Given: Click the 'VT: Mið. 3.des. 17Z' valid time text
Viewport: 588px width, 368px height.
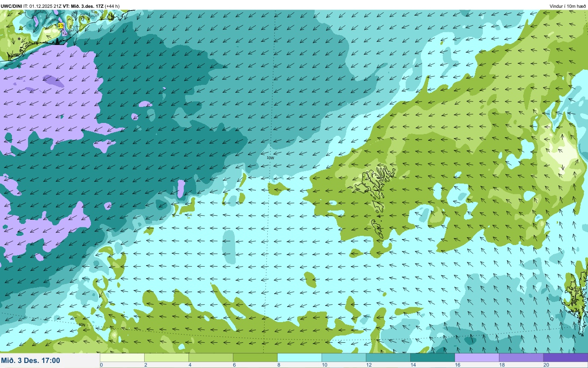Looking at the screenshot, I should (83, 6).
